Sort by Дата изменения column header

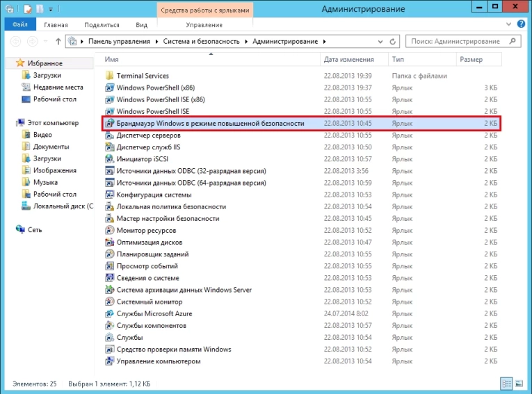tap(354, 59)
